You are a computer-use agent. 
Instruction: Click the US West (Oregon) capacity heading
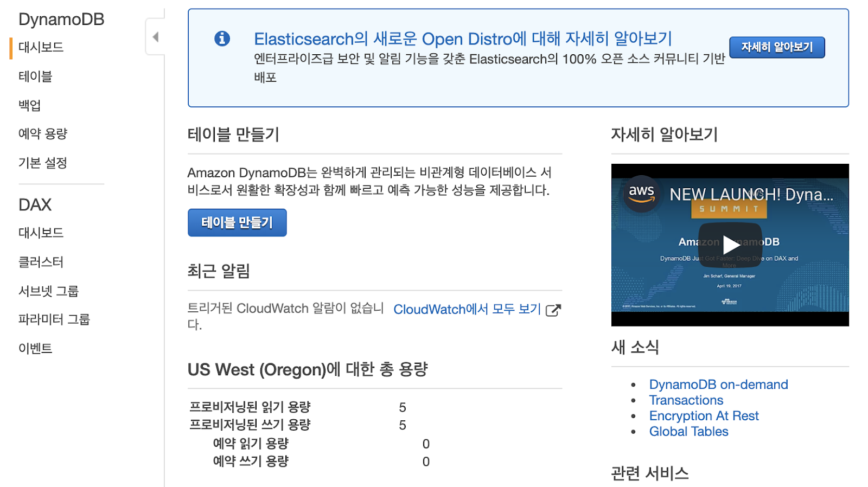click(x=308, y=369)
